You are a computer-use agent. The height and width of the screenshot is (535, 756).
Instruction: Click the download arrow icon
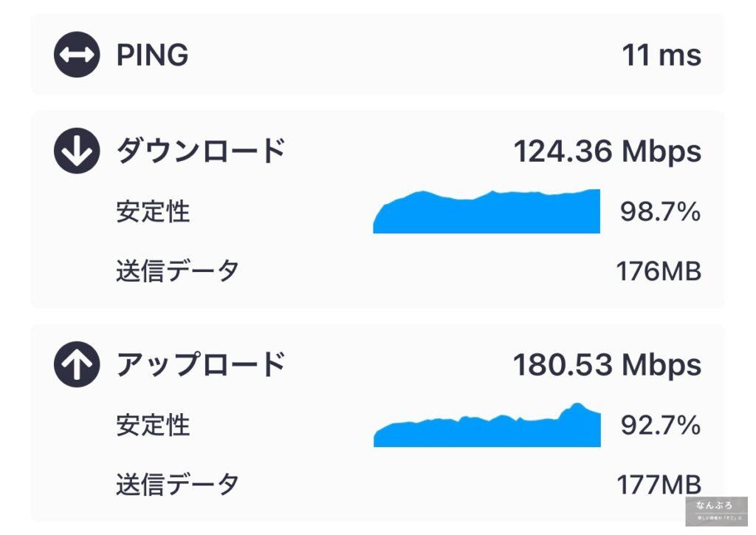(x=77, y=151)
